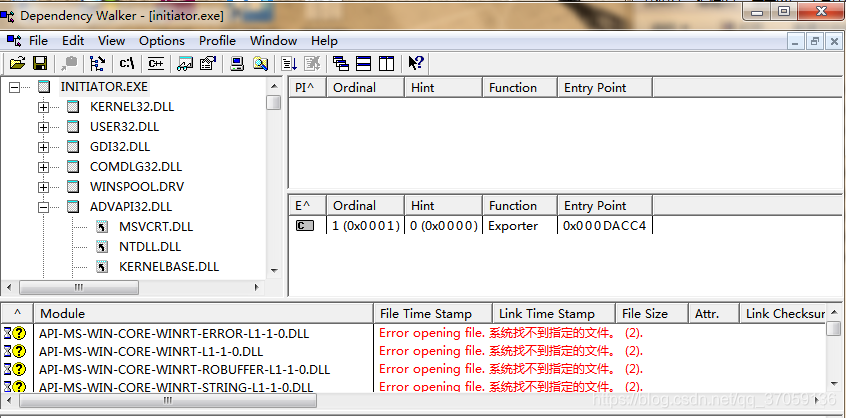
Task: Expand the GDI32.DLL tree node
Action: [44, 147]
